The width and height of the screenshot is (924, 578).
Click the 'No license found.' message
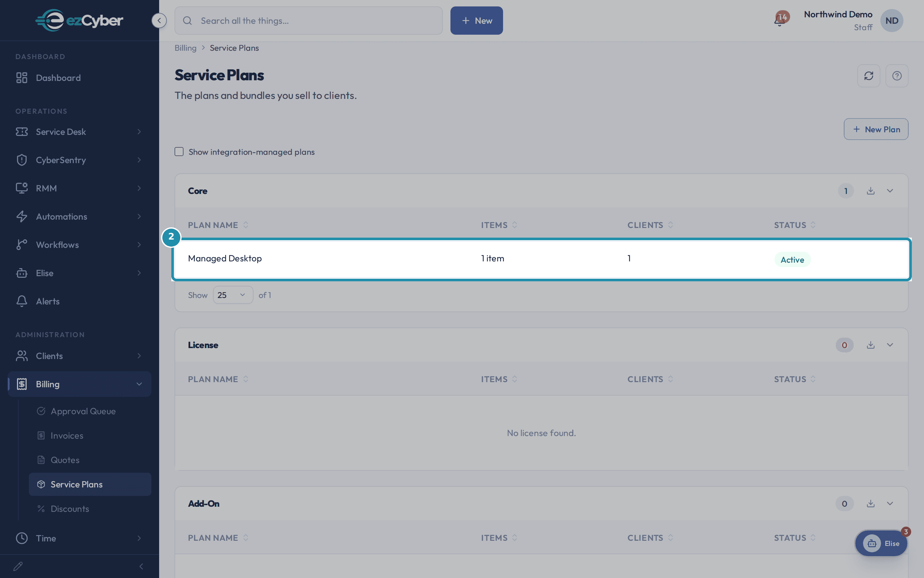[x=542, y=433]
